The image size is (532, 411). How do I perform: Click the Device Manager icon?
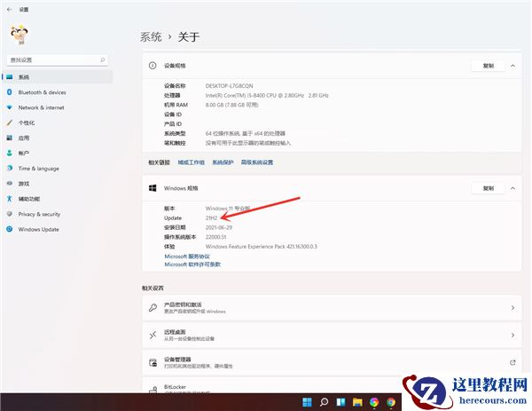153,363
